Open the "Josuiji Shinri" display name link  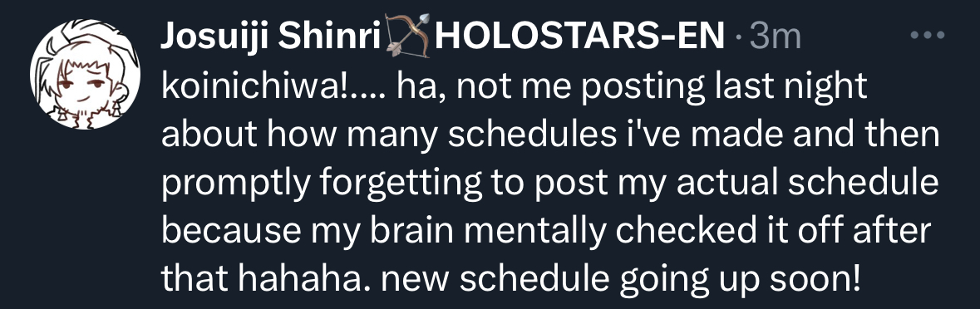(271, 37)
